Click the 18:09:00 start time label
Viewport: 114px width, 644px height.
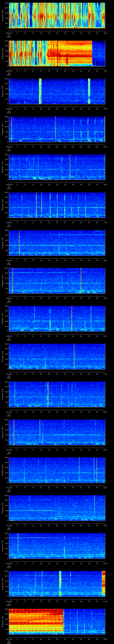click(9, 336)
